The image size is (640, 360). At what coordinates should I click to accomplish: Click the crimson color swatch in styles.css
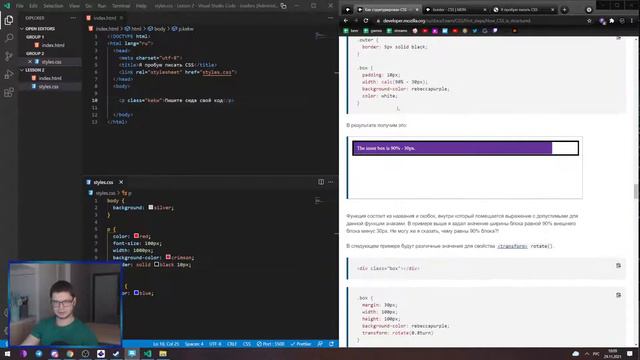tap(168, 257)
